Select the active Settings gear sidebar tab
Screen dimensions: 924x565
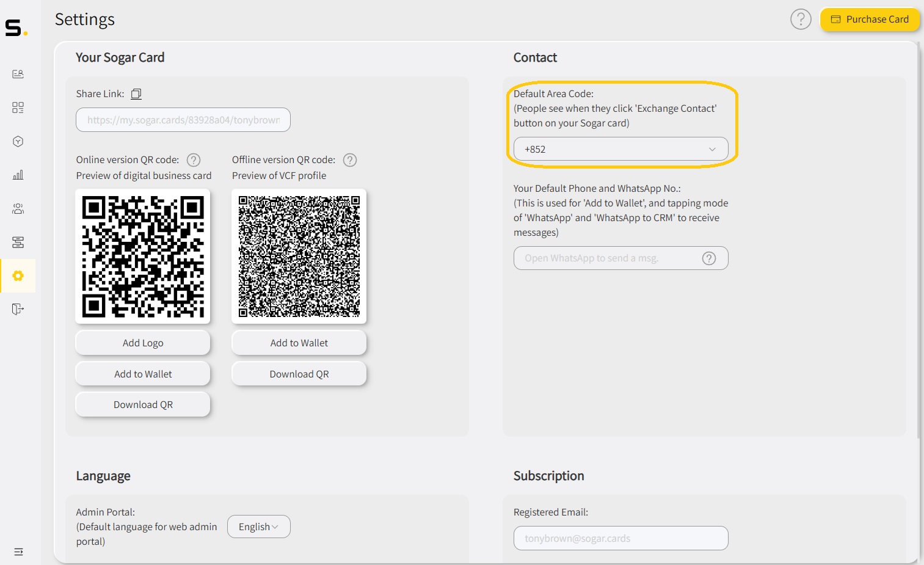(x=18, y=275)
